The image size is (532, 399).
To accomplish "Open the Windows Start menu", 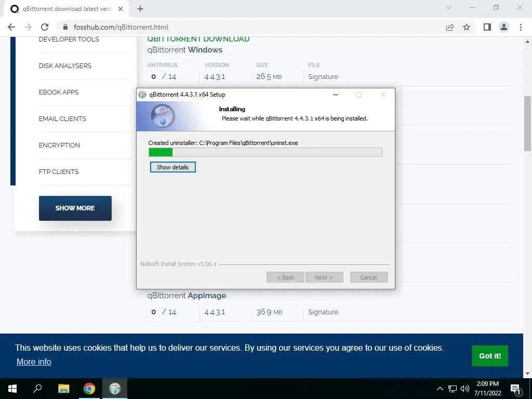I will (12, 389).
